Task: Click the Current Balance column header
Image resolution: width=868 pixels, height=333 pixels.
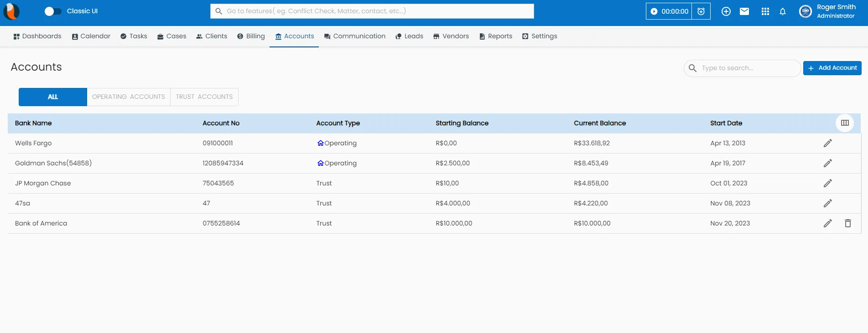Action: coord(600,123)
